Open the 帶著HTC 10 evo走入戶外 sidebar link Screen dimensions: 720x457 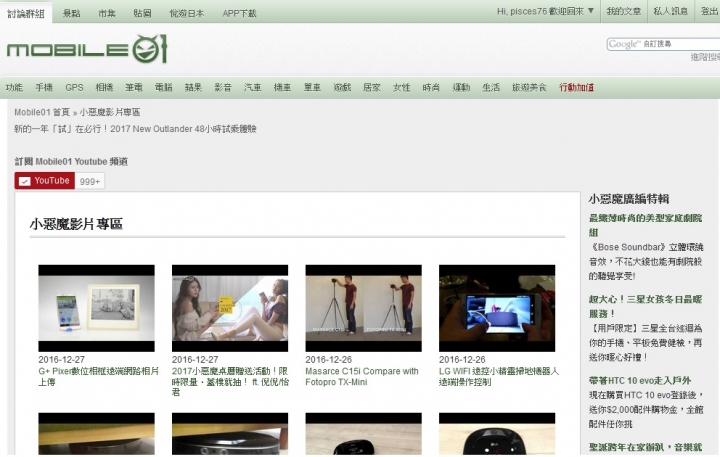click(640, 380)
